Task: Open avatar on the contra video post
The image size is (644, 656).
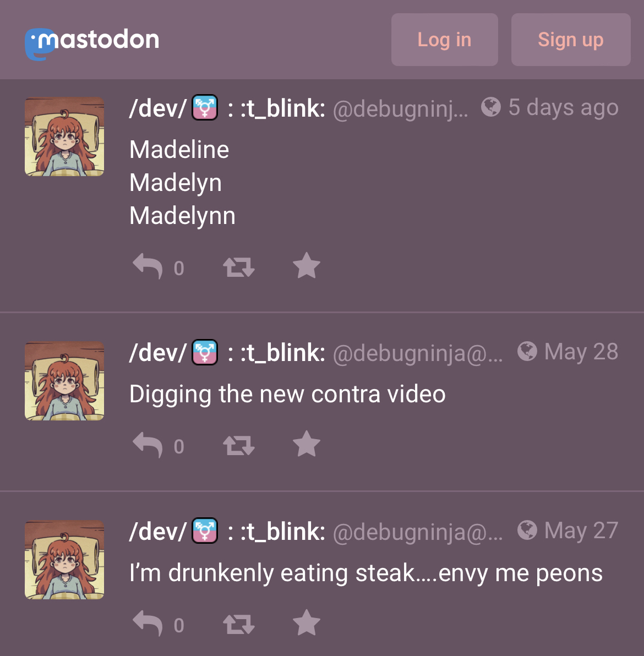Action: pyautogui.click(x=64, y=381)
